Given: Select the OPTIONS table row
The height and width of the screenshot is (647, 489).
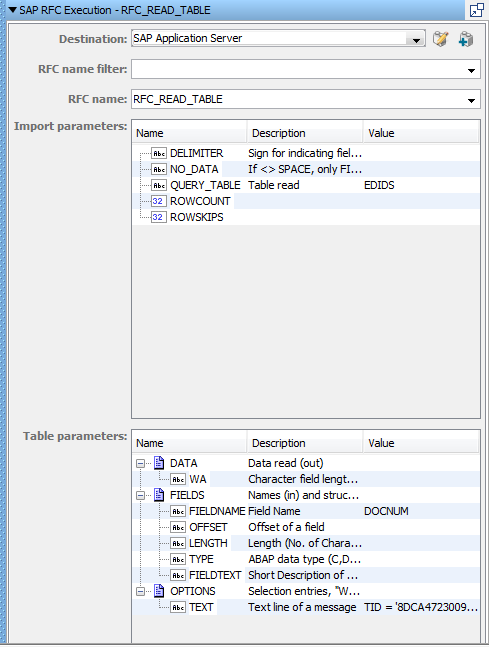Looking at the screenshot, I should [x=306, y=591].
